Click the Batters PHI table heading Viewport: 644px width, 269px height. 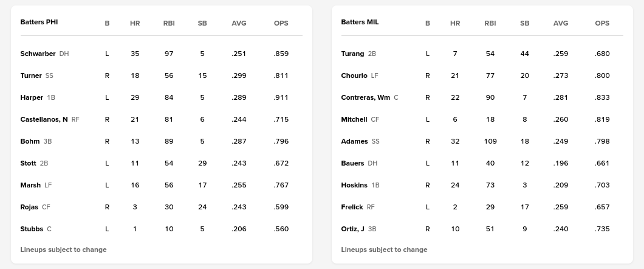pos(39,22)
